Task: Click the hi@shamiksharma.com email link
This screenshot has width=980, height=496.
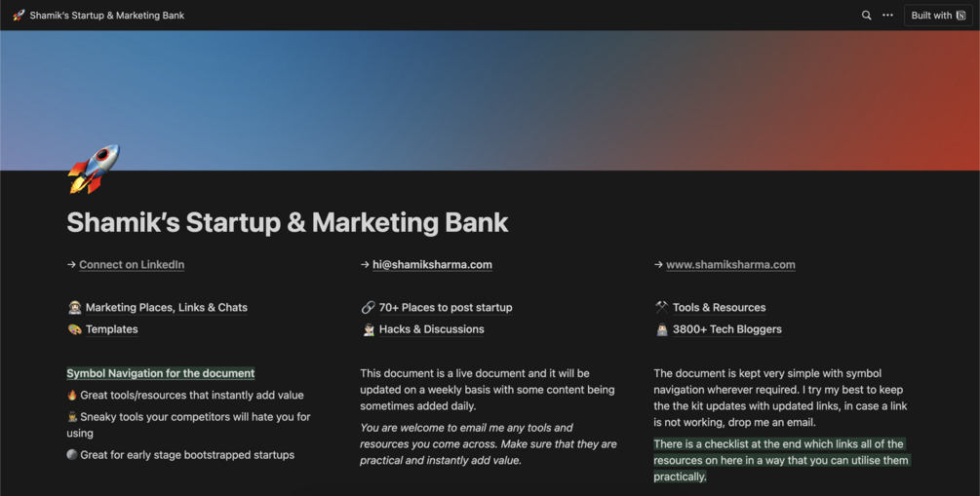Action: 432,264
